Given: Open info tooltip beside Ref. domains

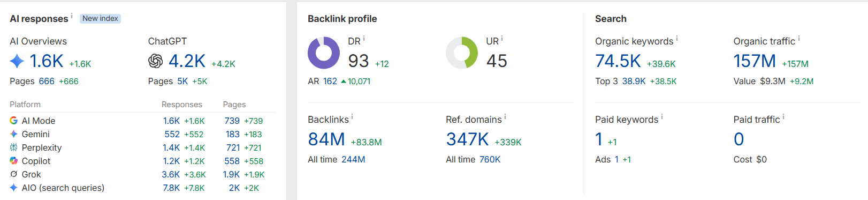Looking at the screenshot, I should [x=505, y=117].
